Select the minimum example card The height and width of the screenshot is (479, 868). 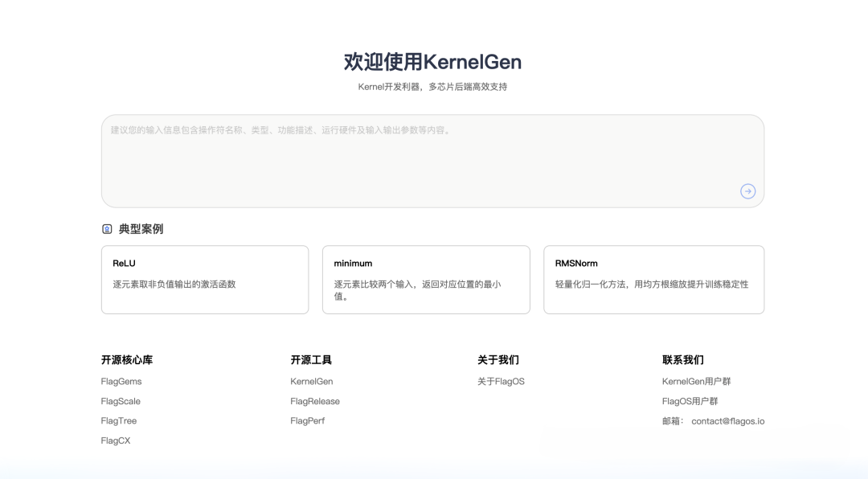[x=426, y=279]
